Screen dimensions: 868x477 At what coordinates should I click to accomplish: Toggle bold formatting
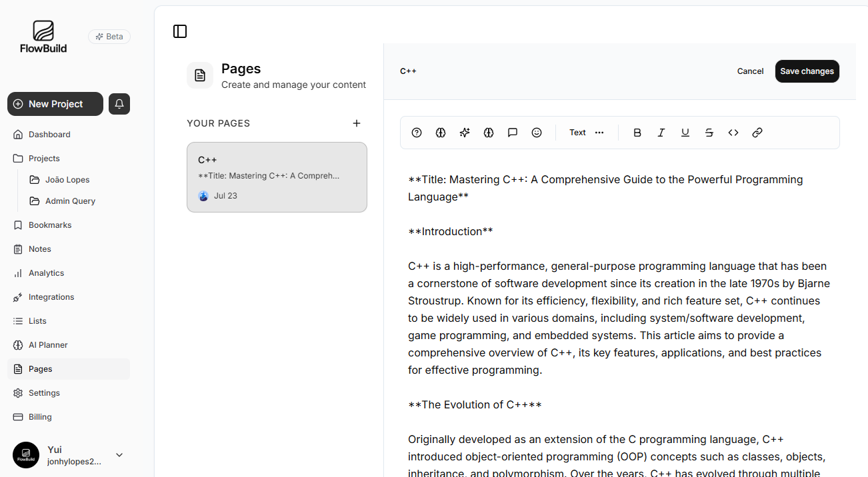pos(637,133)
